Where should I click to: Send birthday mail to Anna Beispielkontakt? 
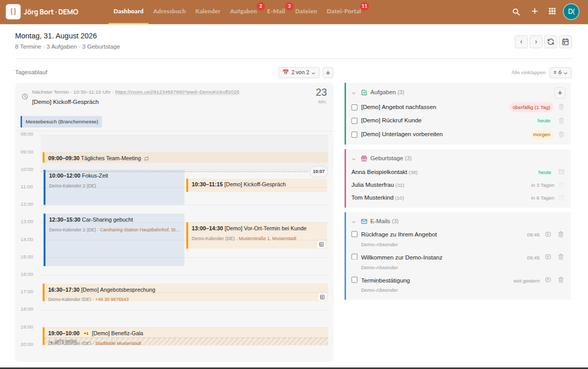tap(561, 172)
